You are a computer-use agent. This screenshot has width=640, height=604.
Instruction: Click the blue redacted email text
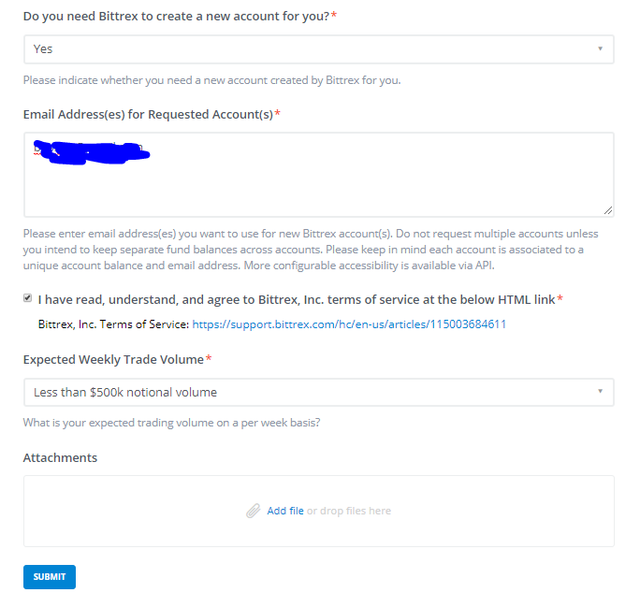(x=92, y=153)
